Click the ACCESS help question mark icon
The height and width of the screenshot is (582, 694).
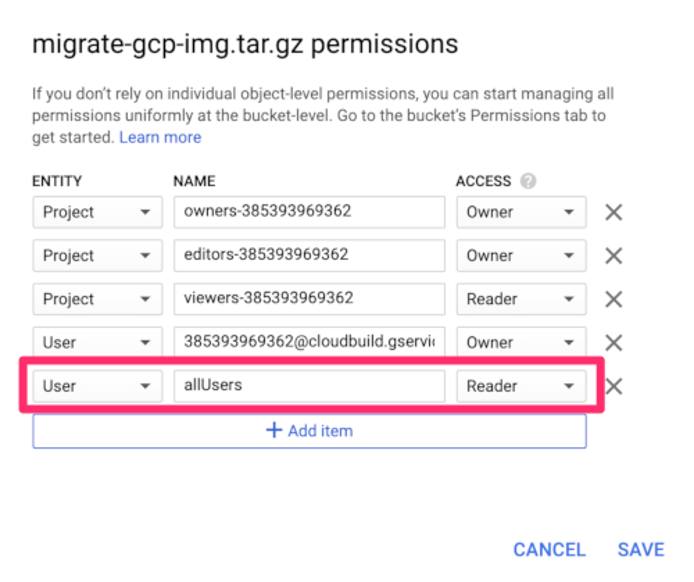point(528,181)
